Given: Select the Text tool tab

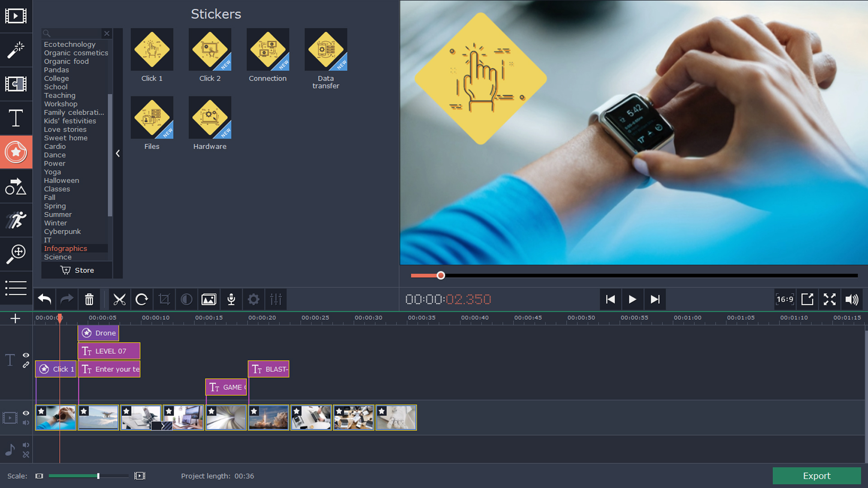Looking at the screenshot, I should pyautogui.click(x=16, y=117).
